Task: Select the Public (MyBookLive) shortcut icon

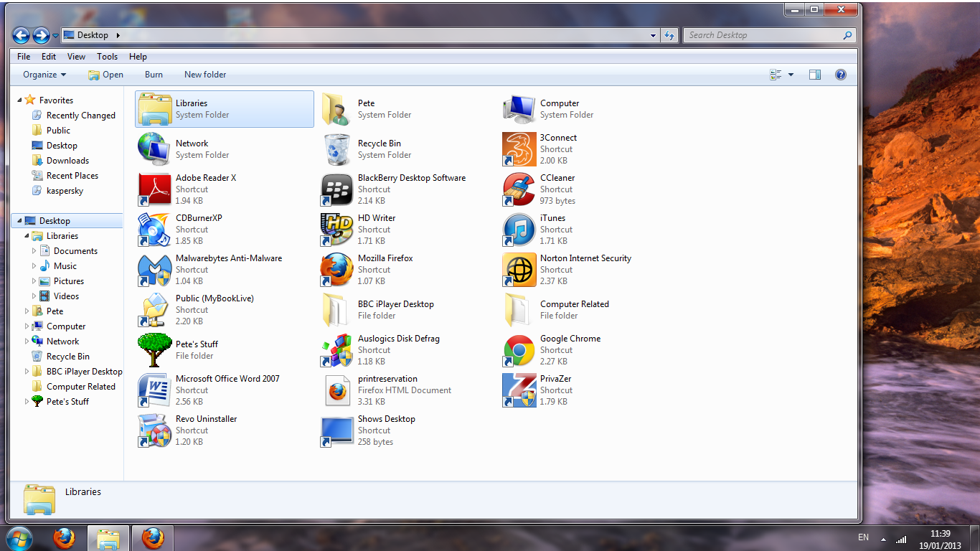Action: pyautogui.click(x=154, y=310)
